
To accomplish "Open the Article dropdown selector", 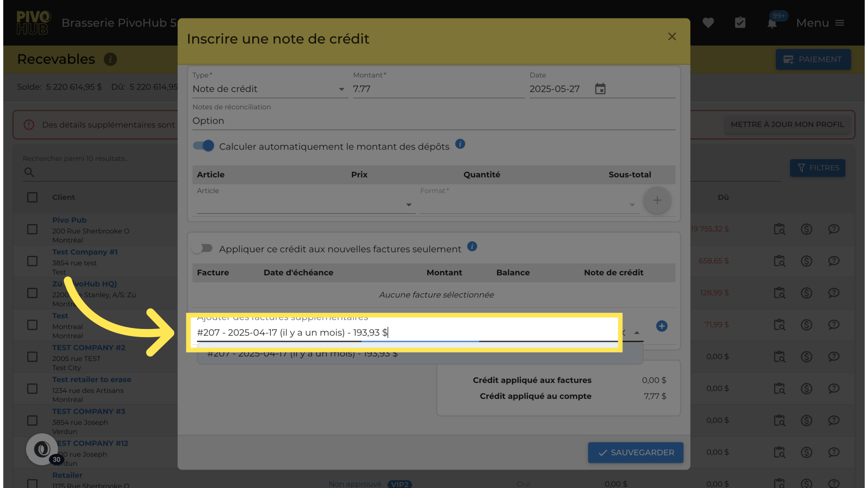I will point(408,205).
